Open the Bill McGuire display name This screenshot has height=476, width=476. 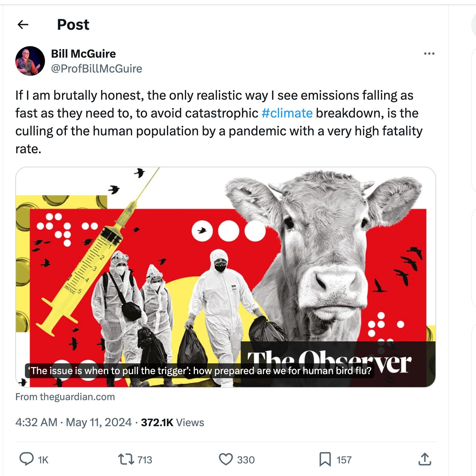(83, 54)
